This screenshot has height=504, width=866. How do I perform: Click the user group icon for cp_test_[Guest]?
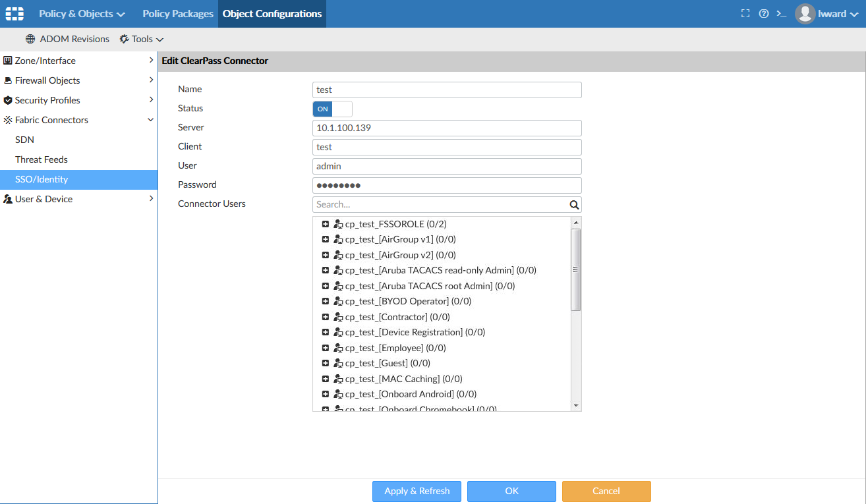(x=338, y=363)
